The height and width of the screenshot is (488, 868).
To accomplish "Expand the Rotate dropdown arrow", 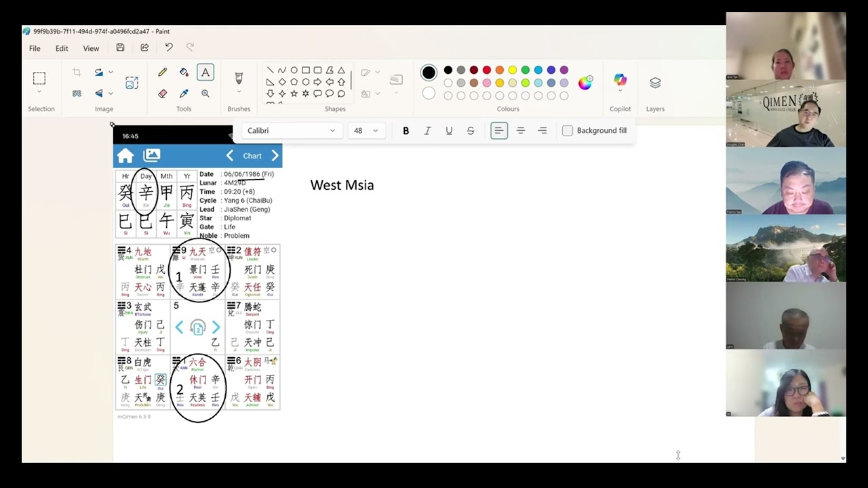I will 111,72.
